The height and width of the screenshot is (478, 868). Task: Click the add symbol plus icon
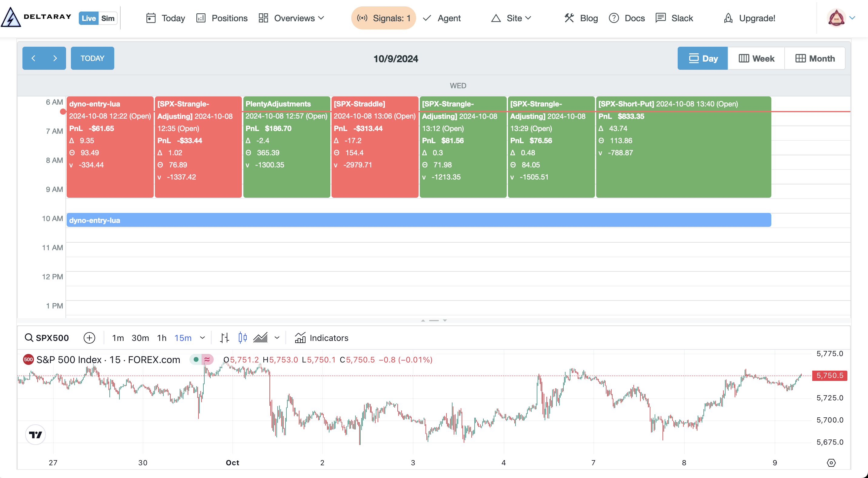coord(89,338)
